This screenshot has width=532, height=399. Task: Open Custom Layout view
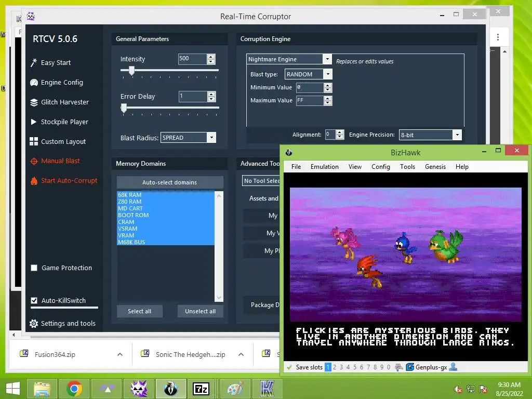pos(58,141)
